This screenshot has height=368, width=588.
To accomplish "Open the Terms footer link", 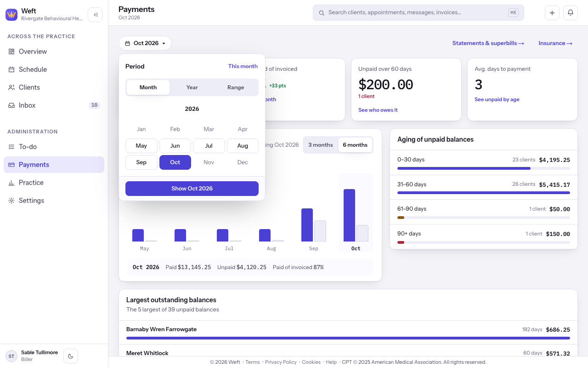I will (x=253, y=362).
